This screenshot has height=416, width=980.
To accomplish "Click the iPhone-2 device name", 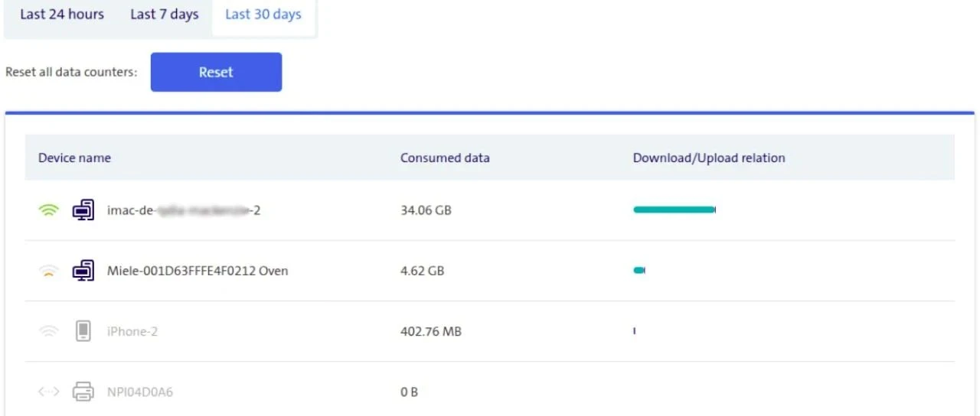I will point(132,332).
